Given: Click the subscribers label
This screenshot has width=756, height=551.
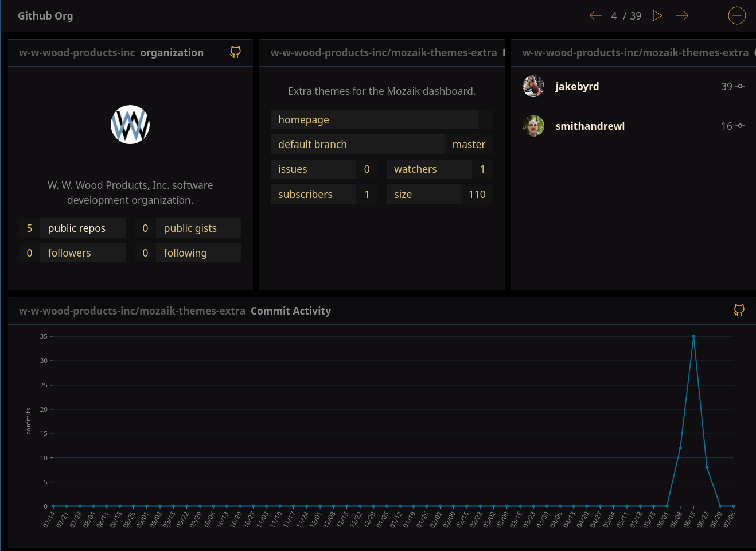Looking at the screenshot, I should coord(305,194).
